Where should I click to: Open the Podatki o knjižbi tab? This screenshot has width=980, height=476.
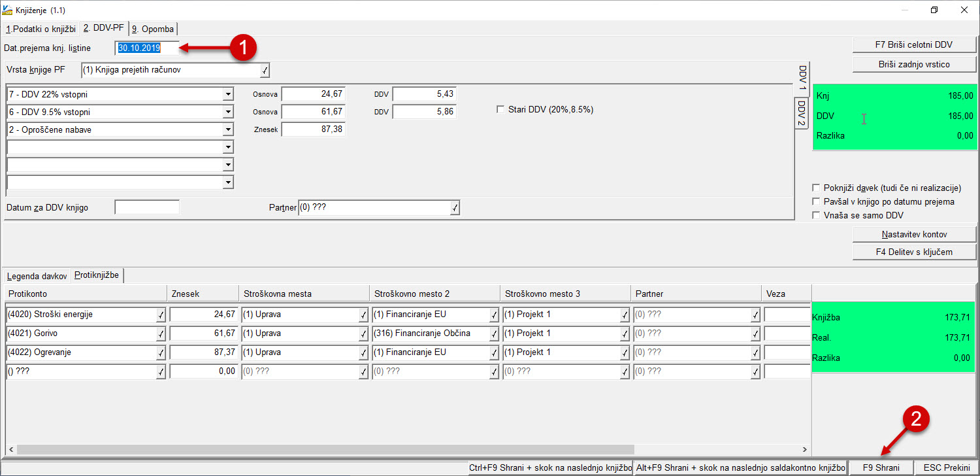coord(41,29)
